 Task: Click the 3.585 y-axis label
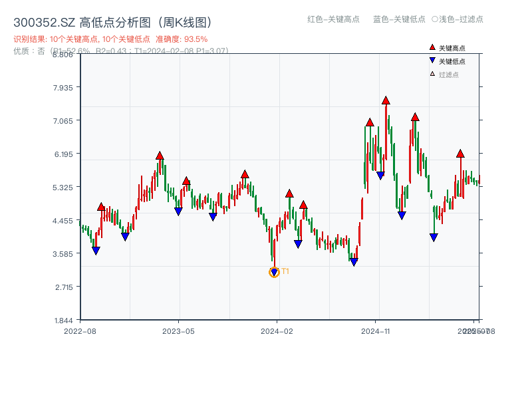click(63, 254)
